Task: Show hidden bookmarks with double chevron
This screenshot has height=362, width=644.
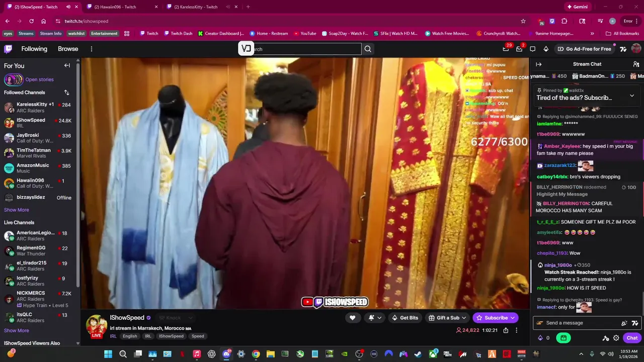Action: (592, 33)
